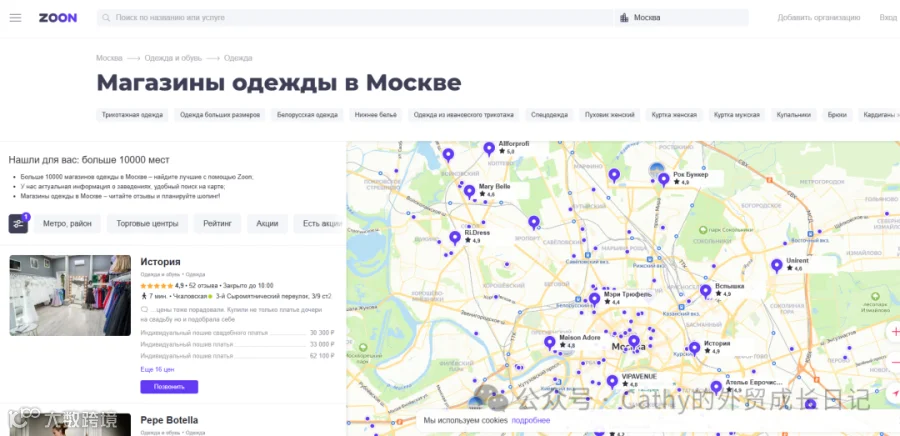The height and width of the screenshot is (436, 900).
Task: Click the RLDress map pin
Action: [455, 238]
